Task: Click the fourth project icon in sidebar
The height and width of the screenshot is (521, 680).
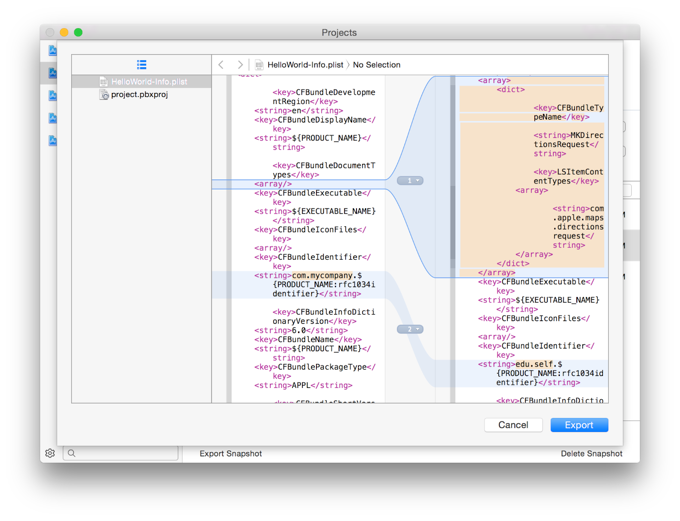Action: tap(52, 118)
